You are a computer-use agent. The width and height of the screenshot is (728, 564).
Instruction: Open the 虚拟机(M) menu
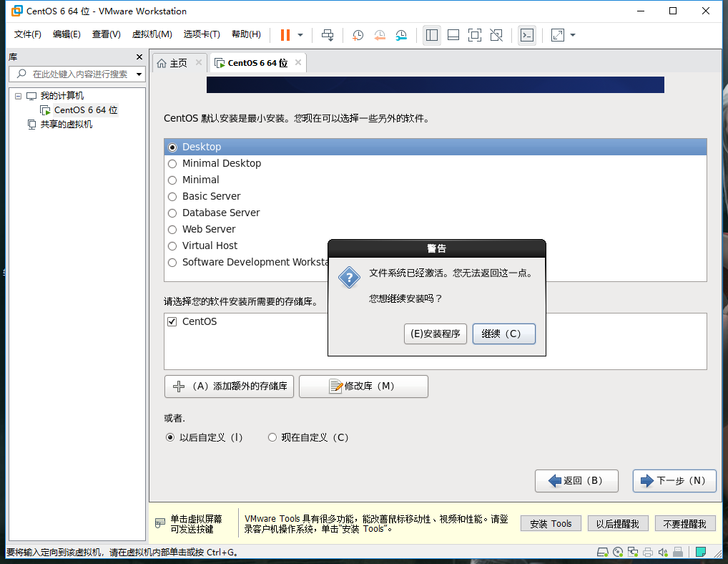[x=152, y=34]
